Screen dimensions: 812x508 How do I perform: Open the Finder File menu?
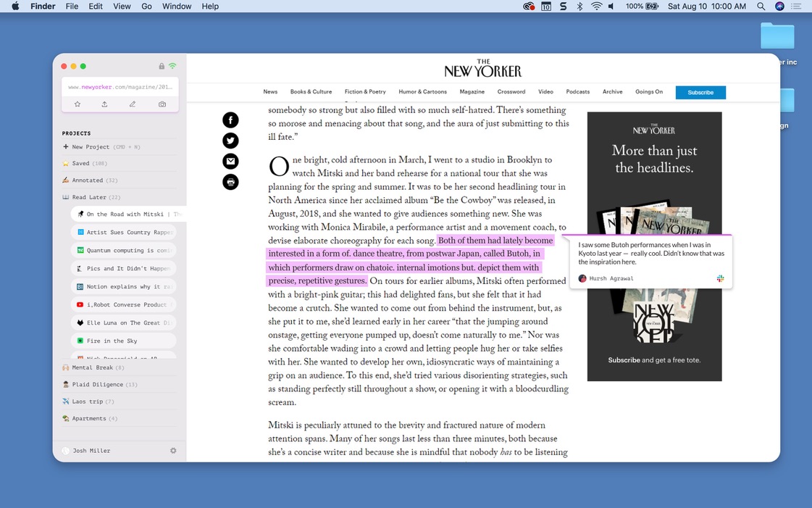tap(72, 7)
